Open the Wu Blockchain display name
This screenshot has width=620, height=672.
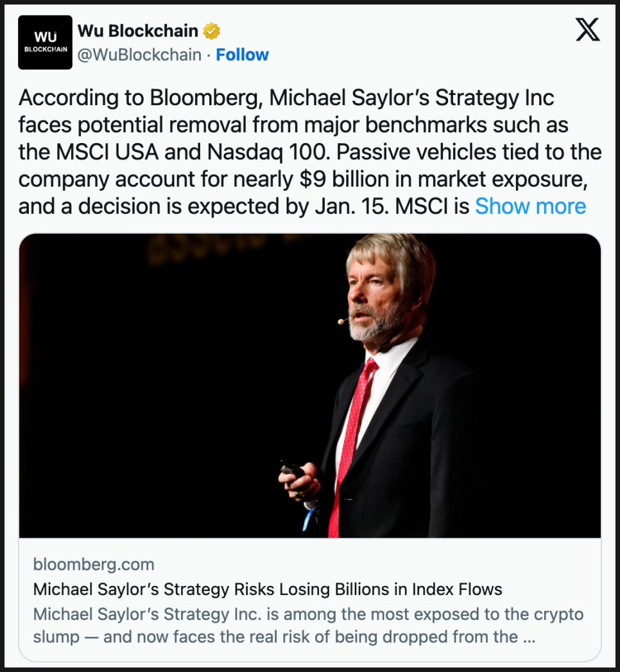[138, 31]
